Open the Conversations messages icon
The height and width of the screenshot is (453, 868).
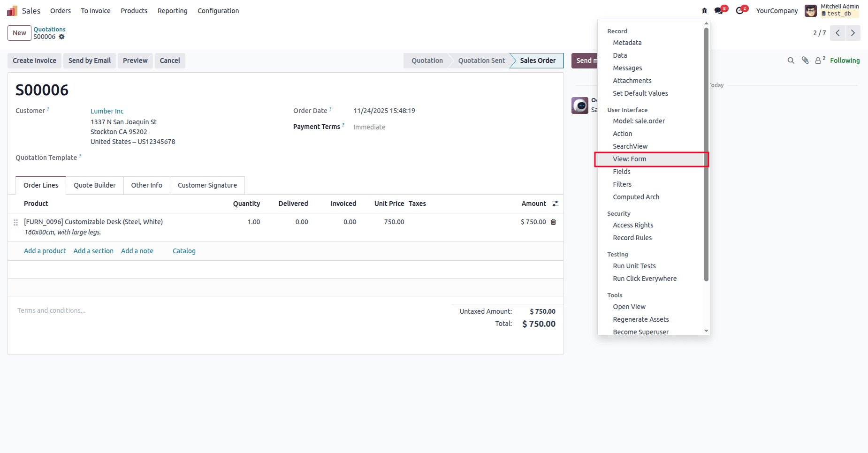718,10
